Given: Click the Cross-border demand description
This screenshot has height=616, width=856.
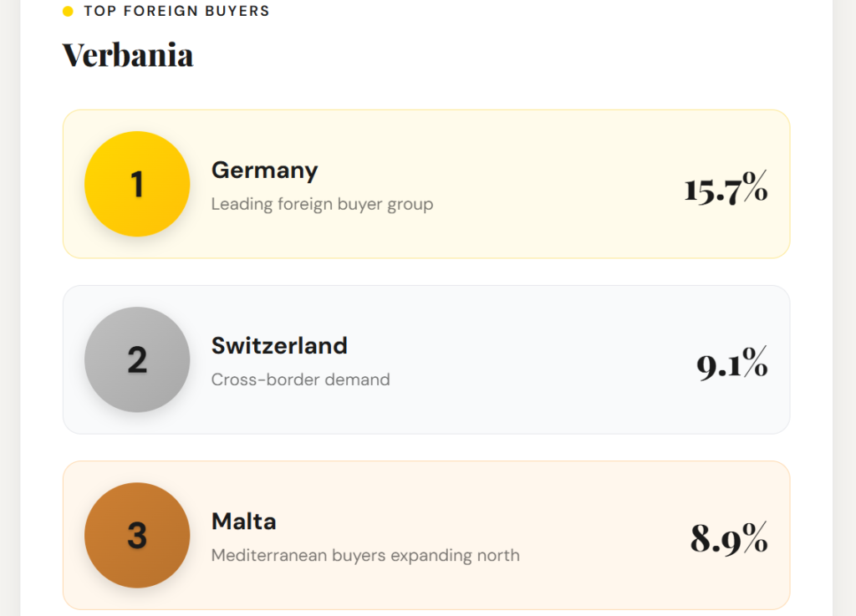Looking at the screenshot, I should (300, 379).
